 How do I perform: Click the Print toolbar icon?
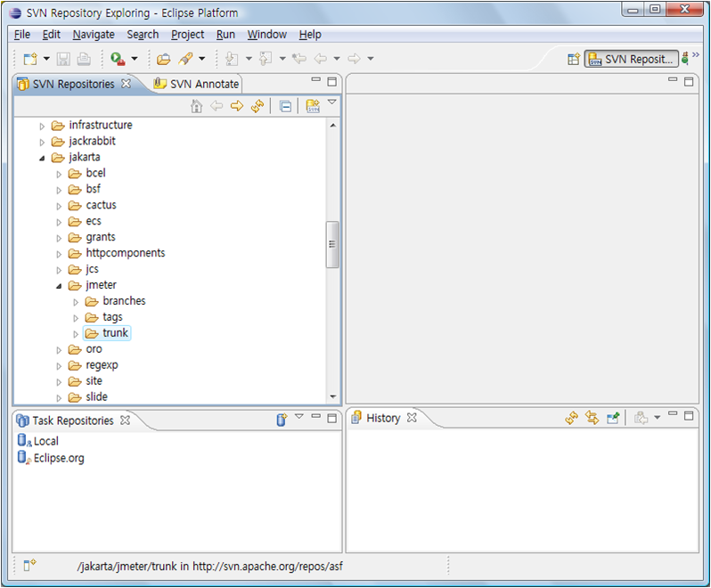point(84,59)
